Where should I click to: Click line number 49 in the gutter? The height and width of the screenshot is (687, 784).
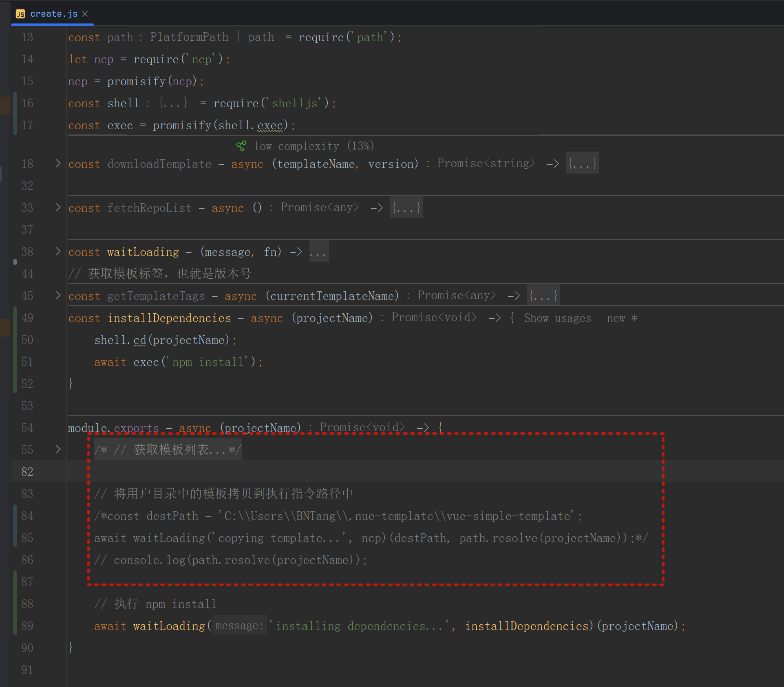tap(27, 318)
